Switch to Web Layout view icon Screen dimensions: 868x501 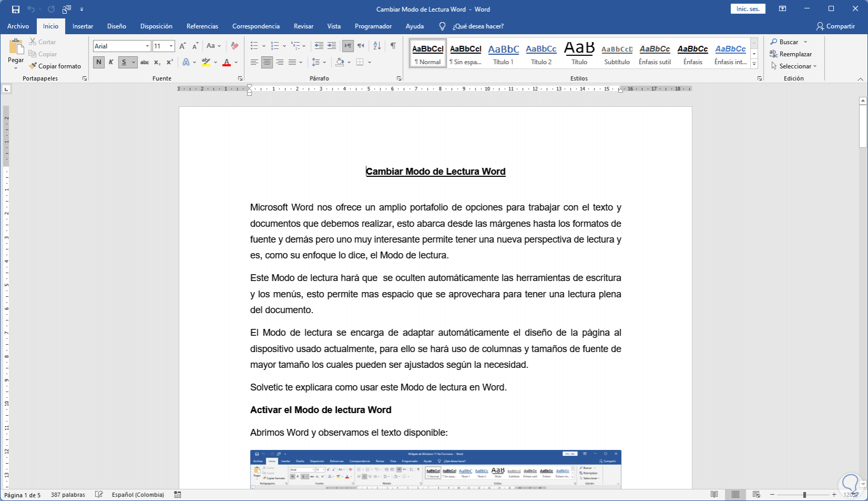(x=756, y=495)
